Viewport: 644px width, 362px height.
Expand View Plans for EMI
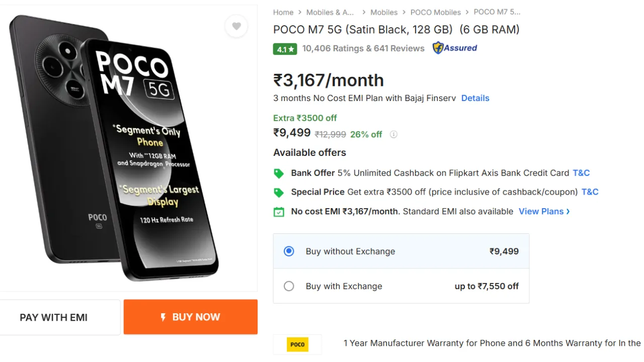[x=544, y=212]
